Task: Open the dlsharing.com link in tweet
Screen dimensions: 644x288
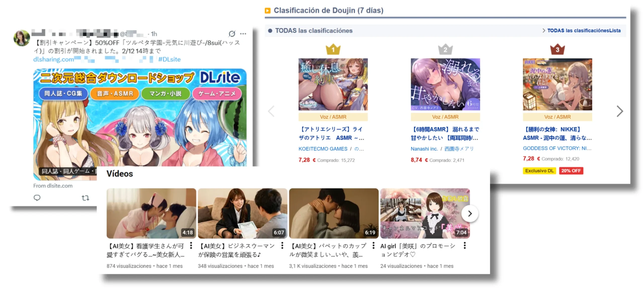Action: click(54, 59)
